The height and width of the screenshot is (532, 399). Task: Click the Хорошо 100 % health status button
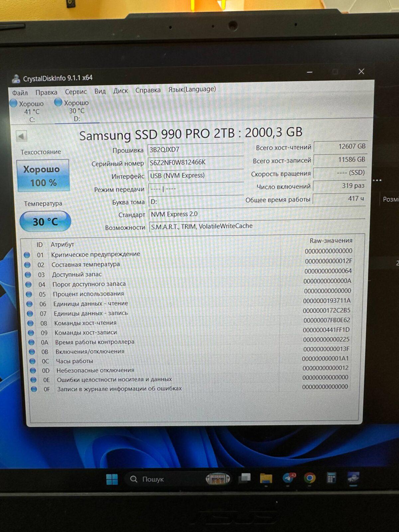pyautogui.click(x=43, y=176)
